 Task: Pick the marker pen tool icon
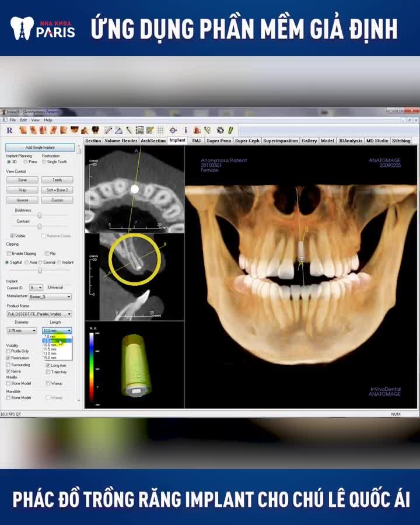[129, 130]
